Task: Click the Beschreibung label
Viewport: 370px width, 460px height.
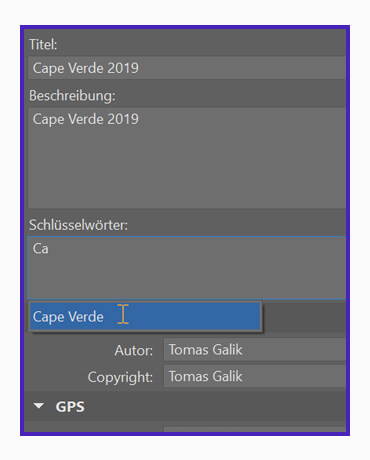Action: [x=72, y=96]
